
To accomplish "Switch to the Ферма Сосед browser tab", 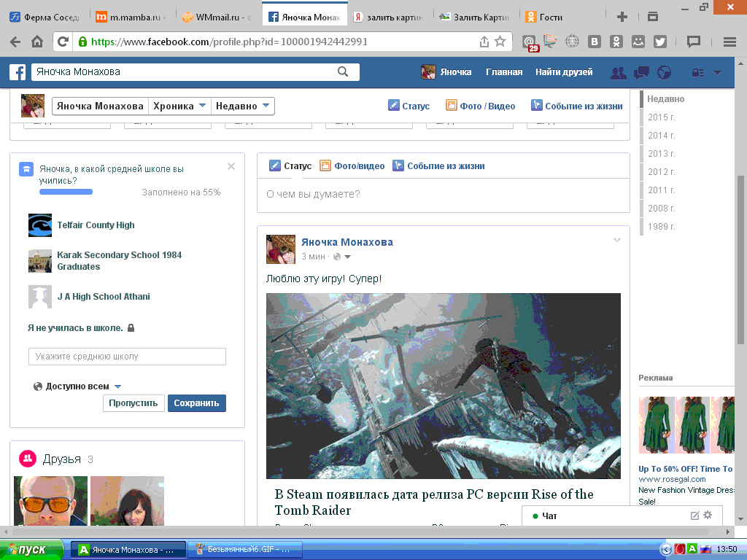I will (44, 17).
